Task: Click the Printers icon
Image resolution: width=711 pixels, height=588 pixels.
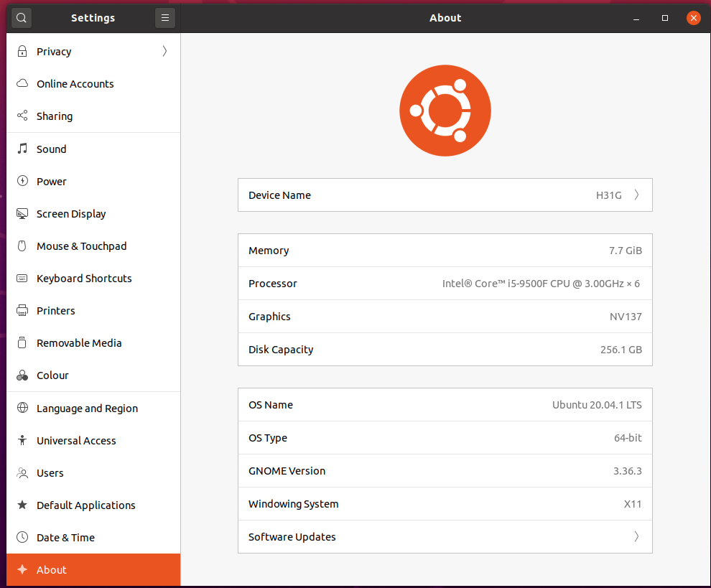Action: (x=22, y=311)
